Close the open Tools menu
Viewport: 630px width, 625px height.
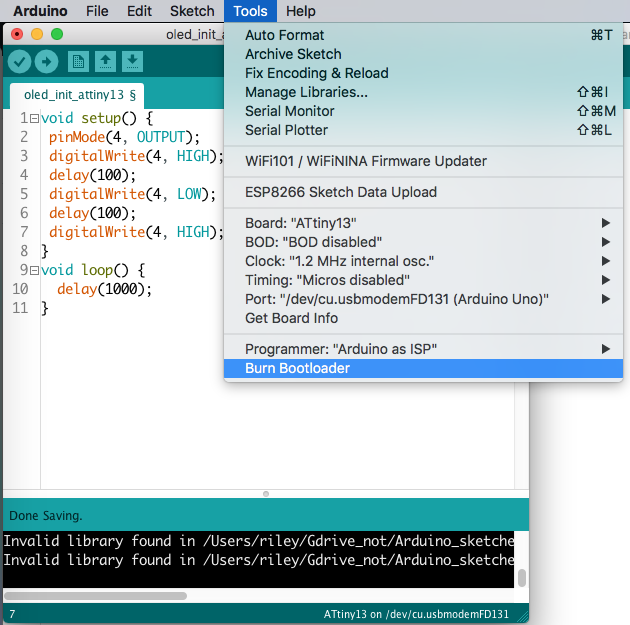tap(250, 11)
